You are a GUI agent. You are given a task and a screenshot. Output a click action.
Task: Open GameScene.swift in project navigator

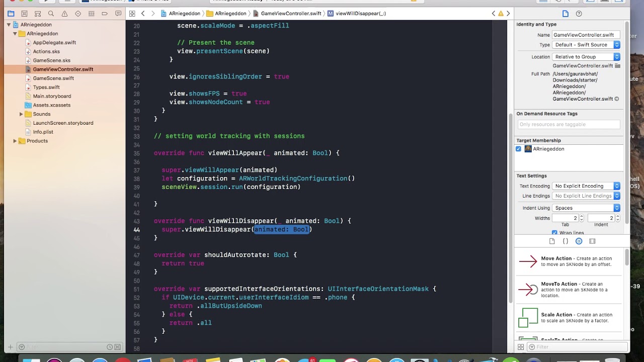click(53, 78)
